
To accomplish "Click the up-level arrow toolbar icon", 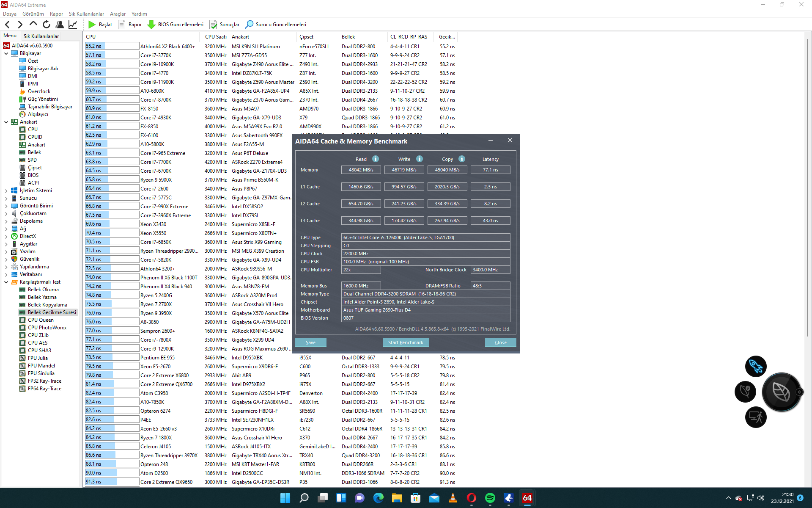I will [33, 25].
